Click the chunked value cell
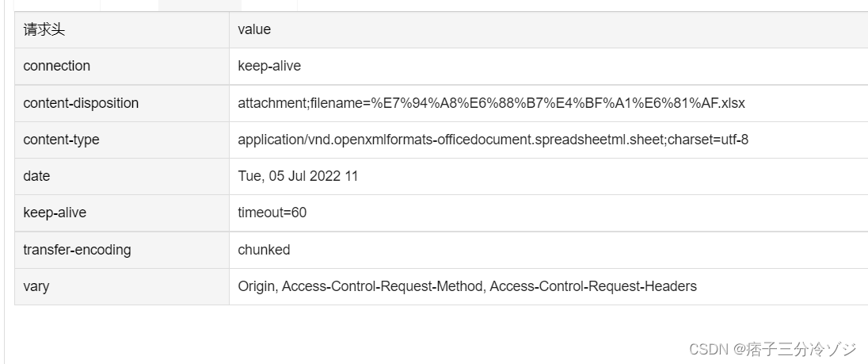The height and width of the screenshot is (364, 868). 264,250
